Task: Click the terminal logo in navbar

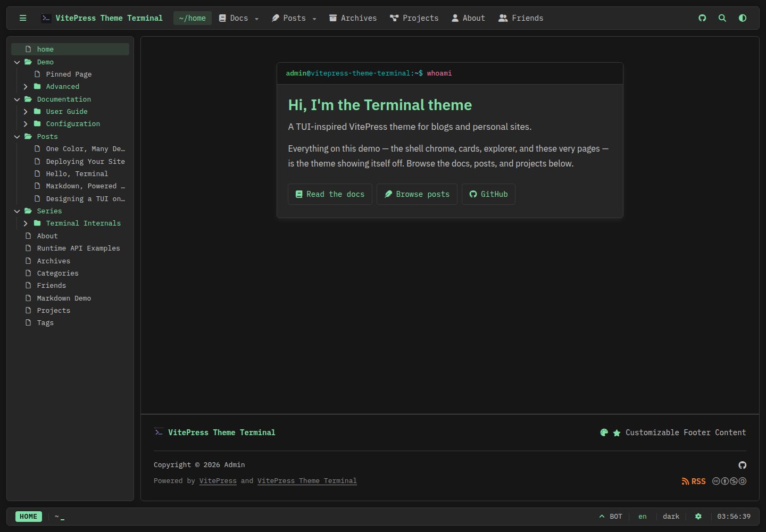Action: [46, 18]
